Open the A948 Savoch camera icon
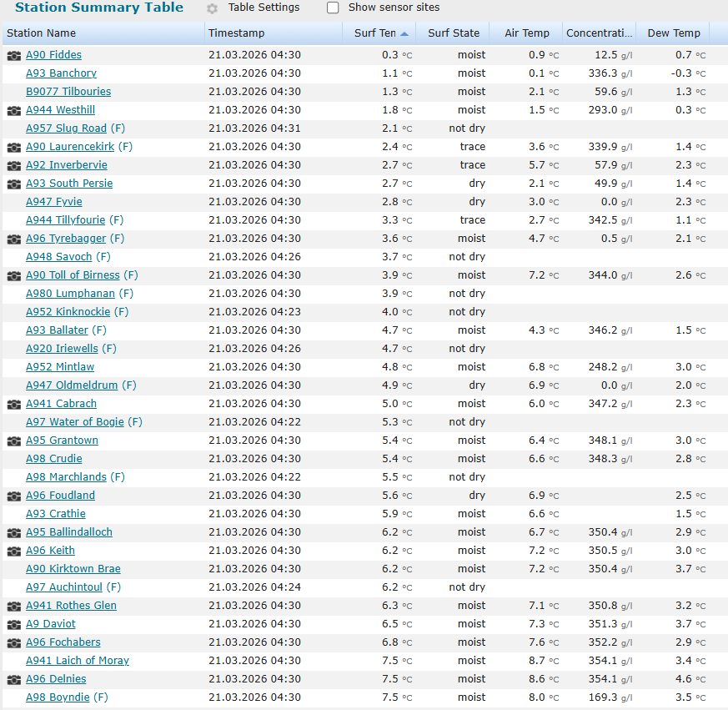This screenshot has height=710, width=728. pos(13,256)
